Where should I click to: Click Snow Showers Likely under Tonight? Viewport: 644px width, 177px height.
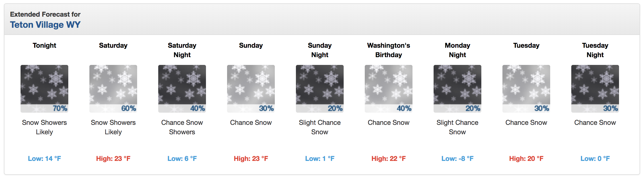point(44,127)
